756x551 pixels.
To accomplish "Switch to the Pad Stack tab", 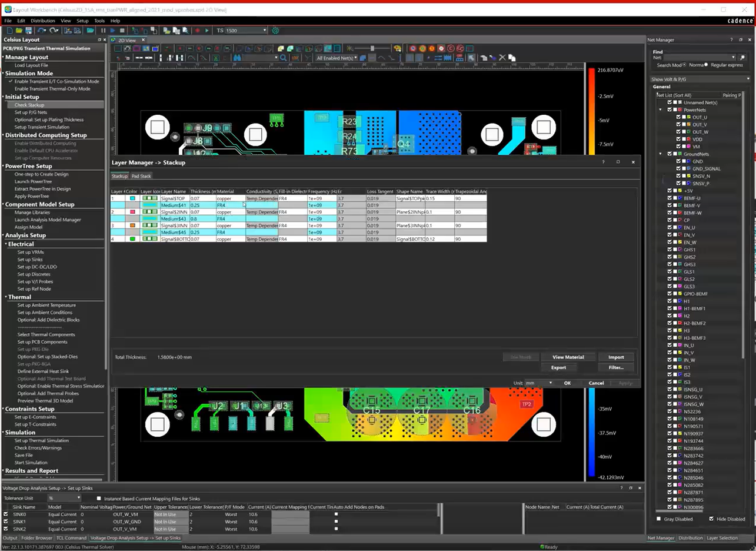I will point(141,176).
